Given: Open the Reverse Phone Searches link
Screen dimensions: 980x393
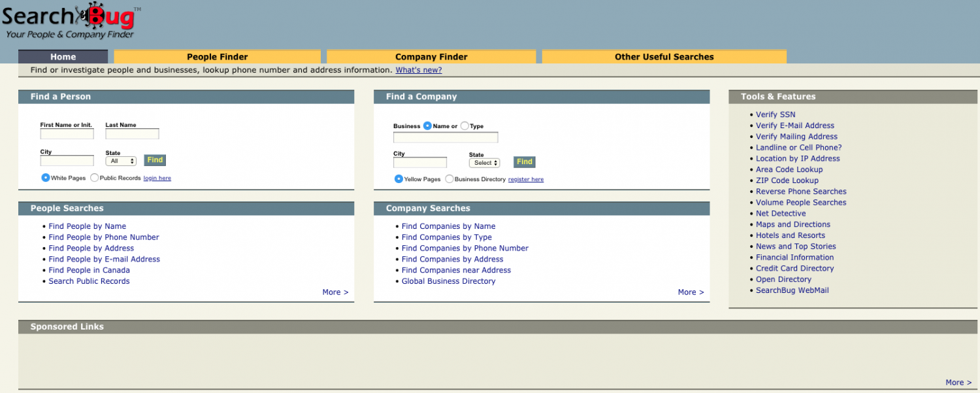Looking at the screenshot, I should pyautogui.click(x=801, y=192).
